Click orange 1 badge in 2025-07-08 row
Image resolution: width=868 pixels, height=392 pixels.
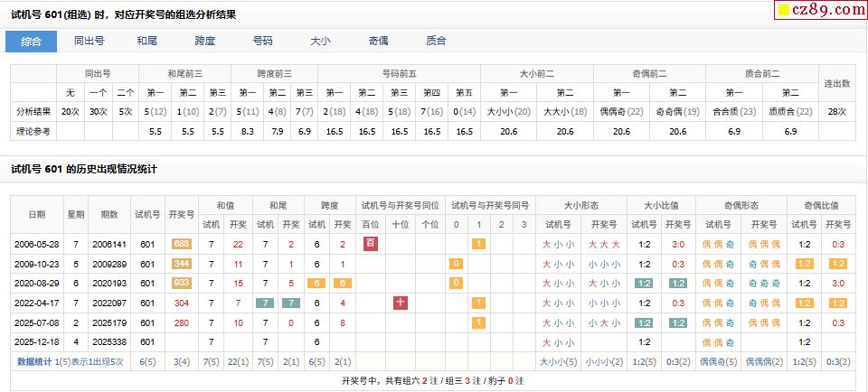tap(479, 323)
